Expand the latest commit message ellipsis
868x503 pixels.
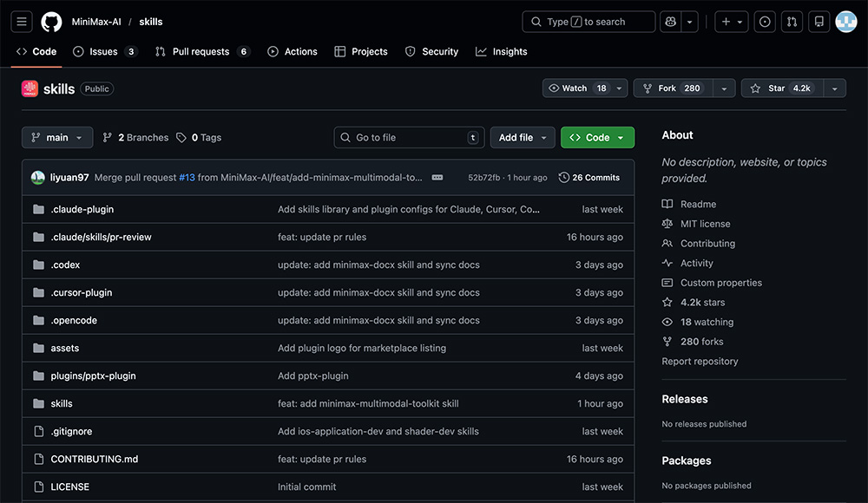437,178
